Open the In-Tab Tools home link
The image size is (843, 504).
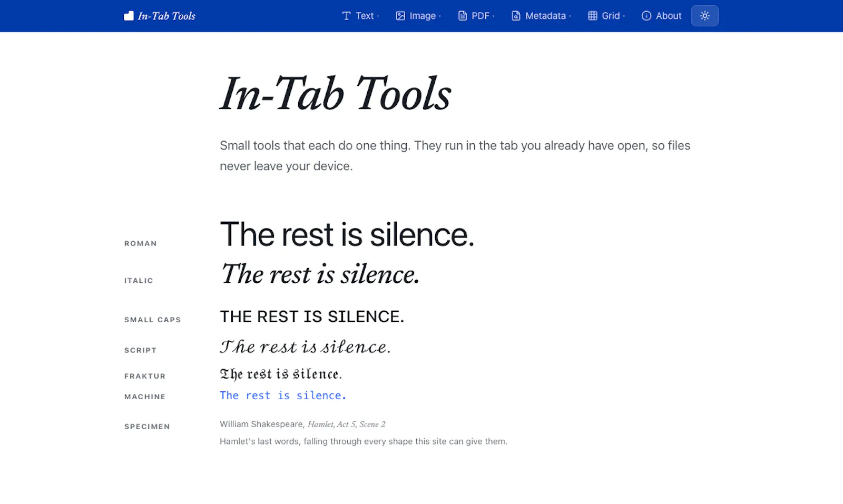pyautogui.click(x=160, y=16)
